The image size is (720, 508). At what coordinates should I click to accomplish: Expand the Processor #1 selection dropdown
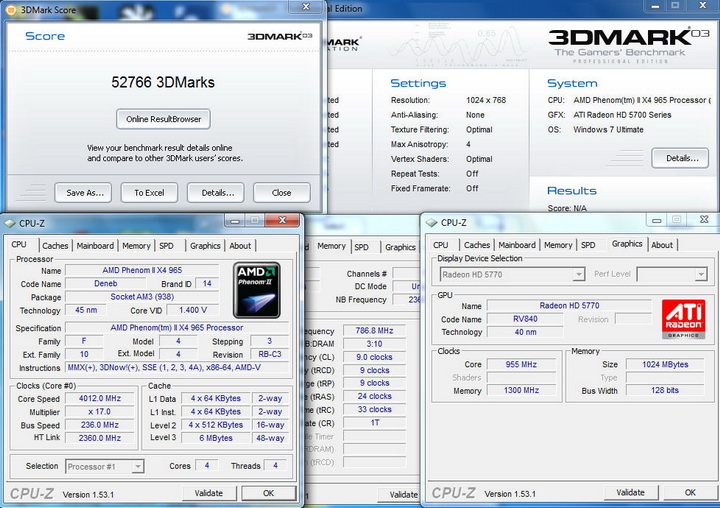click(x=137, y=467)
